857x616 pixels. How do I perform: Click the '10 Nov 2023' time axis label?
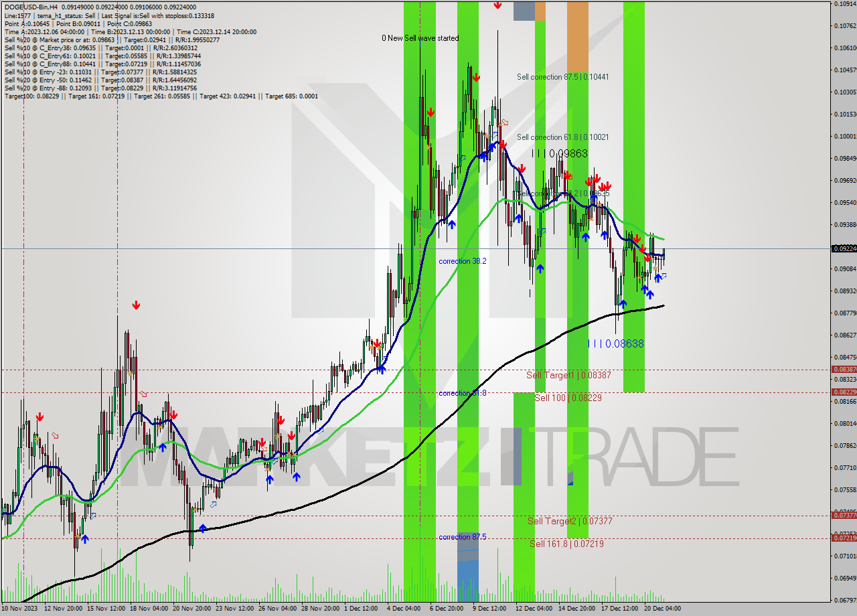(x=20, y=609)
